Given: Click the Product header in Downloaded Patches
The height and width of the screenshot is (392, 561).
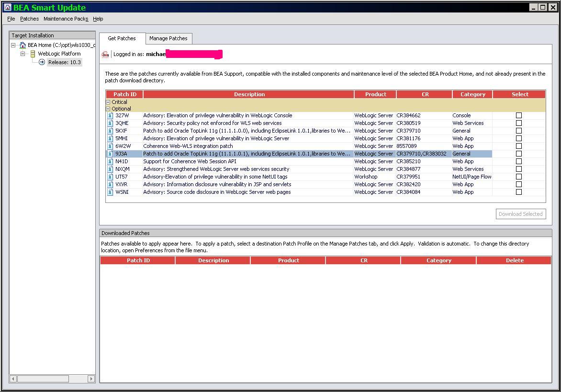Looking at the screenshot, I should coord(288,260).
